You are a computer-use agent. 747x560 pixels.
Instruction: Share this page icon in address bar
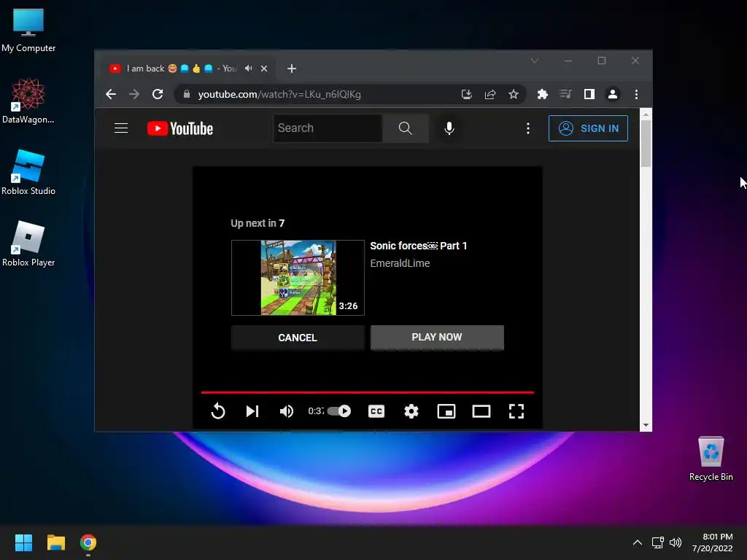[490, 94]
